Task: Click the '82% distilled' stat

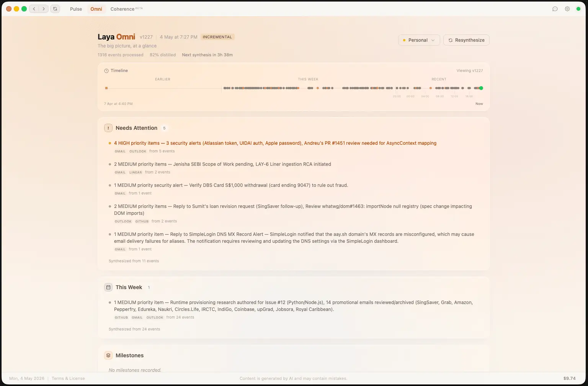Action: pos(163,55)
